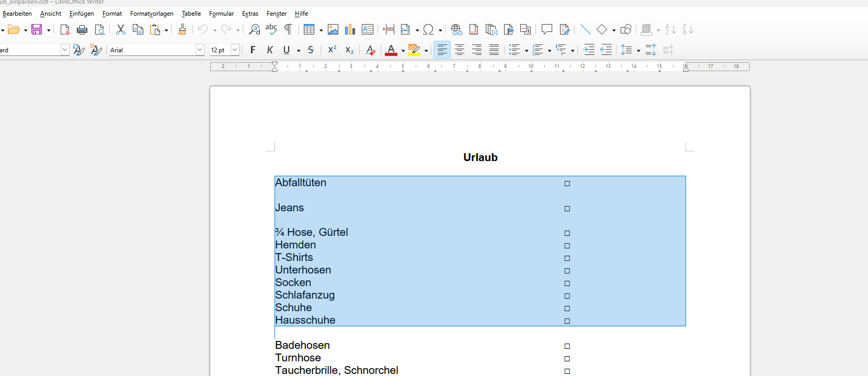The image size is (868, 376).
Task: Click the word Badehosen in the document
Action: 302,345
